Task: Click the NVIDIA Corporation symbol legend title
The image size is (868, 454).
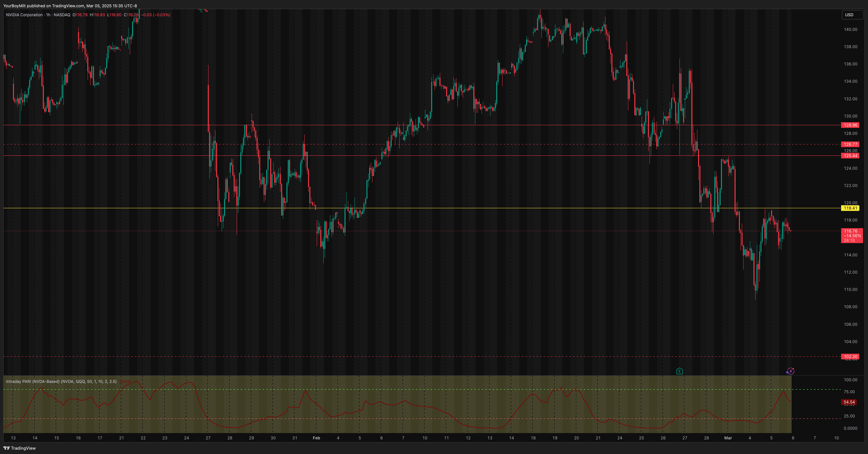Action: [24, 15]
